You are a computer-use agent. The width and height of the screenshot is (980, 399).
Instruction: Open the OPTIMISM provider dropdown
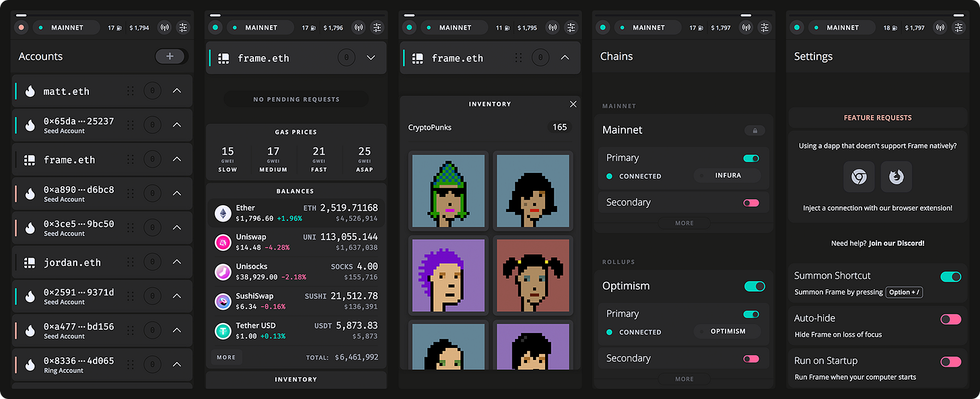(728, 332)
